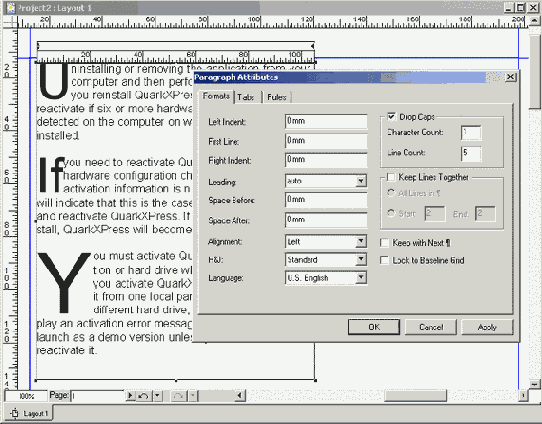Select All Lines in ¶ radio button
This screenshot has height=424, width=542.
(x=391, y=193)
